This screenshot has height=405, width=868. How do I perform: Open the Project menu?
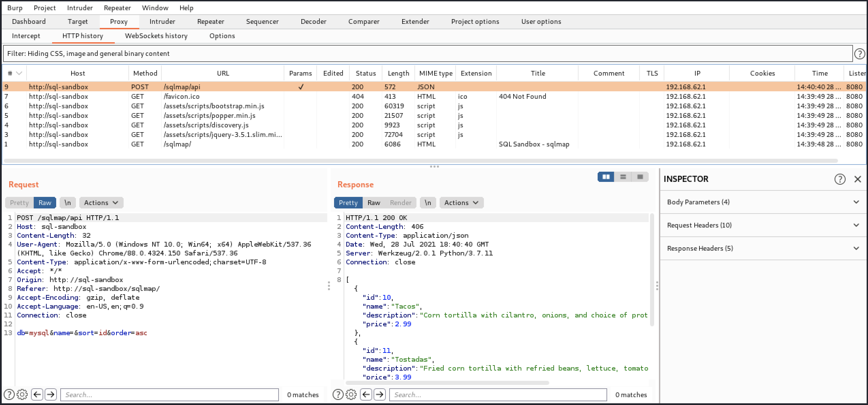point(45,8)
